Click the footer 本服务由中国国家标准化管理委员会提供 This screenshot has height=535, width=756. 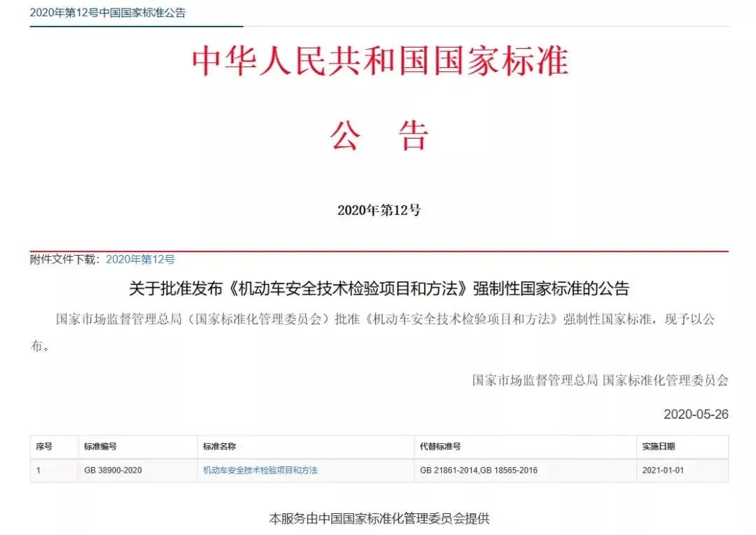tap(379, 519)
